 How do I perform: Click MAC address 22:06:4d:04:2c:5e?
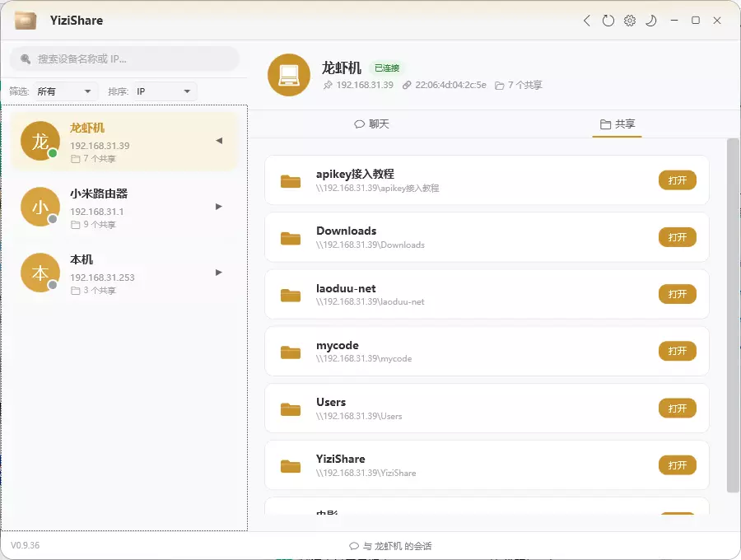[450, 85]
